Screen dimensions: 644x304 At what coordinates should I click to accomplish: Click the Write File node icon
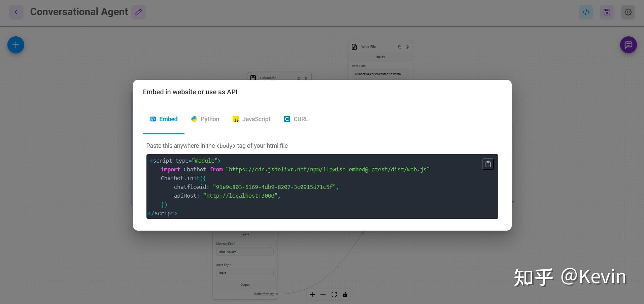(x=354, y=47)
